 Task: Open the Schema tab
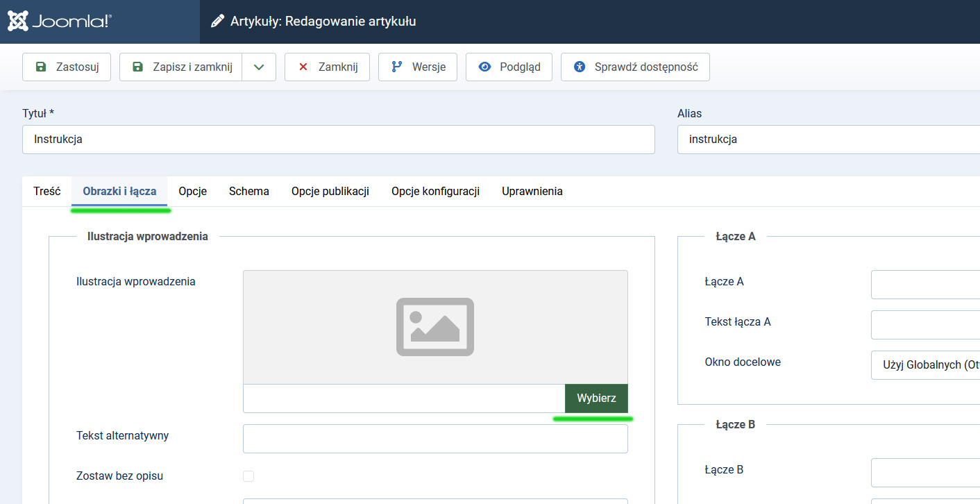[249, 191]
